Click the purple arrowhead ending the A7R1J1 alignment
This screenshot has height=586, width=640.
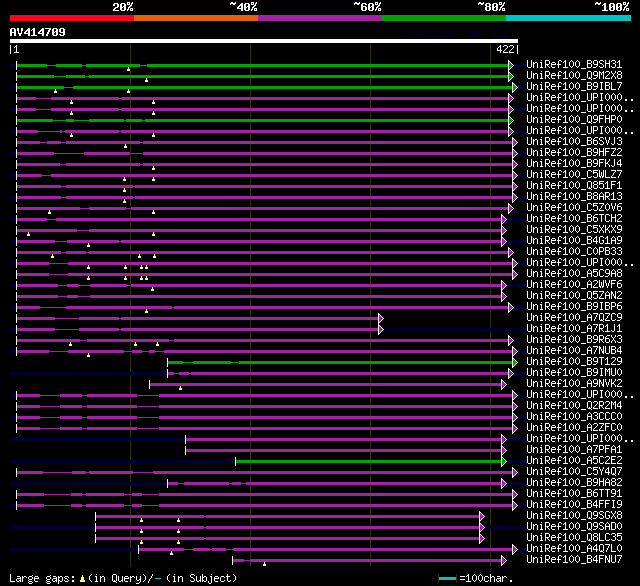[381, 329]
